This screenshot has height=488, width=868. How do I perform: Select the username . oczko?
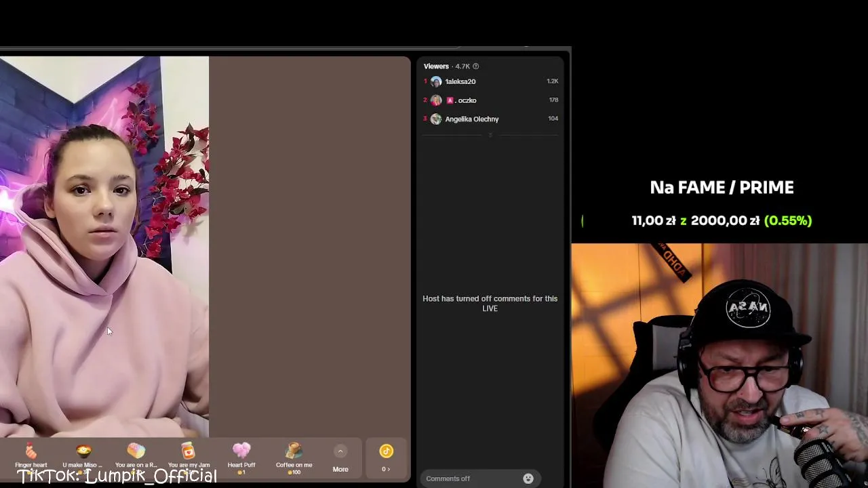tap(465, 100)
